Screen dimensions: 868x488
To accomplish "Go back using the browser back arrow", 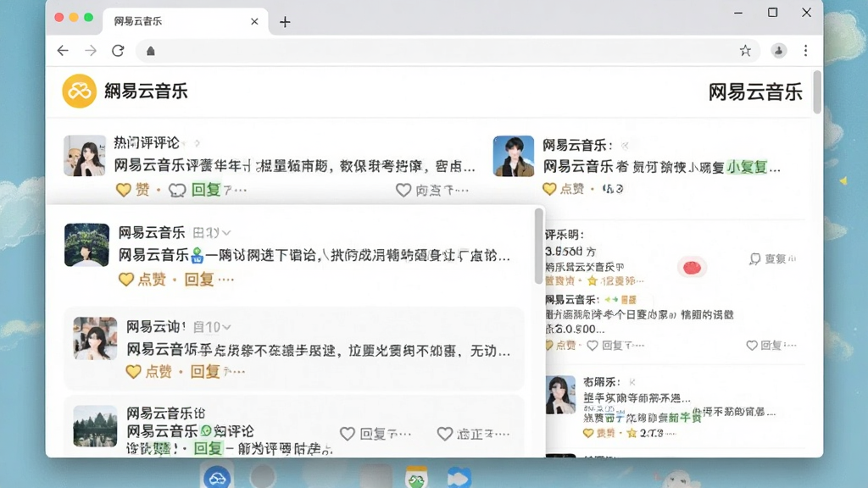I will tap(63, 51).
